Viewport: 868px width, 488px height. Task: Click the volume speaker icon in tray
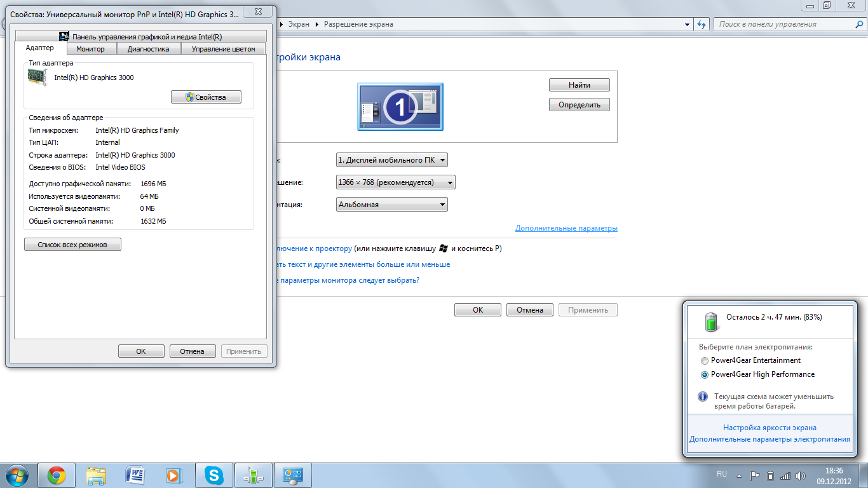click(x=800, y=475)
